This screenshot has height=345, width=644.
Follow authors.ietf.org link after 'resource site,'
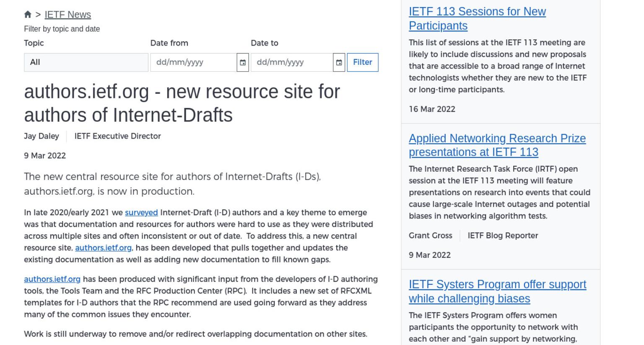[103, 248]
